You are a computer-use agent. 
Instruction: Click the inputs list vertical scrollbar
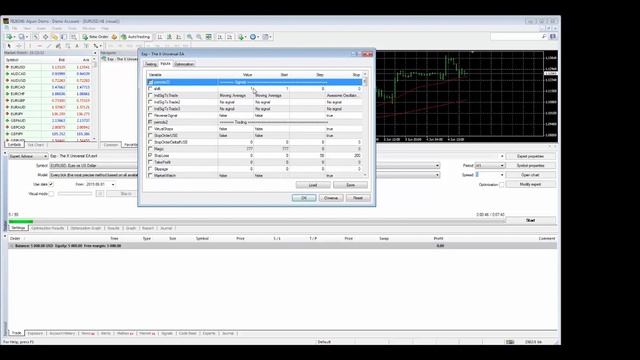tap(365, 125)
